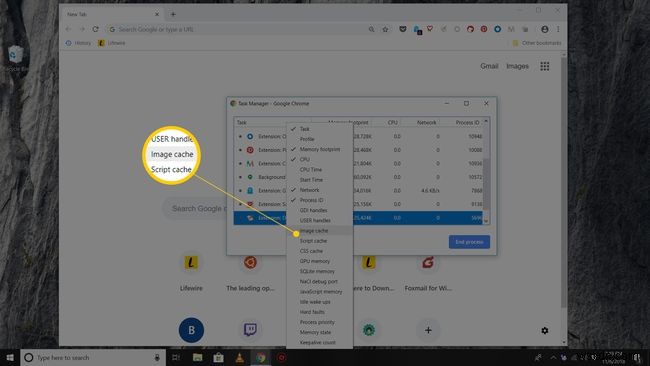Open the blue circular extension icon in toolbar
This screenshot has height=366, width=650.
(x=497, y=29)
